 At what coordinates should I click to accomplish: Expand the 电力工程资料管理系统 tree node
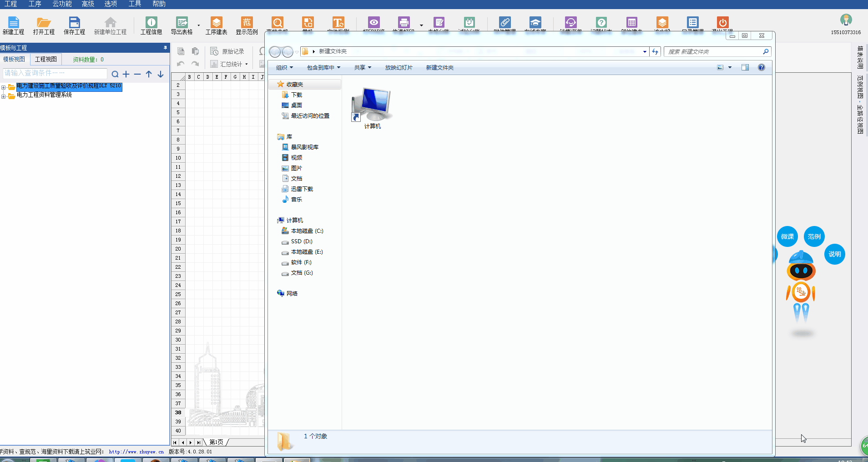4,96
